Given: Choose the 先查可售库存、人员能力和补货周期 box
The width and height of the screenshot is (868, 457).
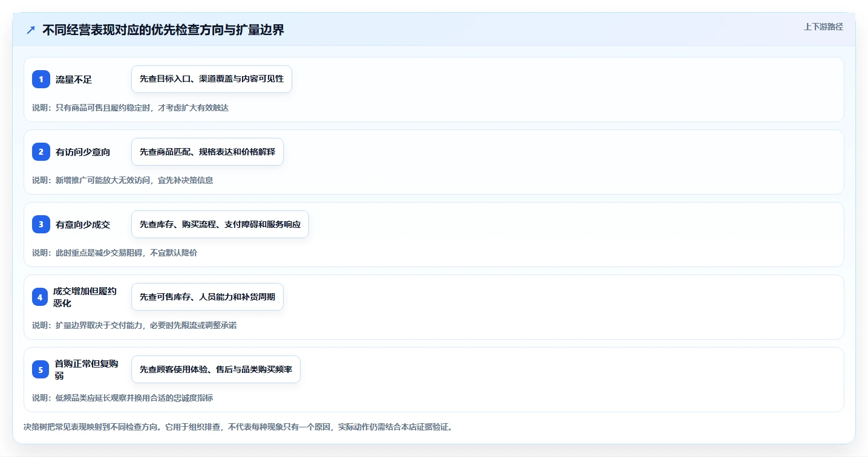Looking at the screenshot, I should [207, 297].
